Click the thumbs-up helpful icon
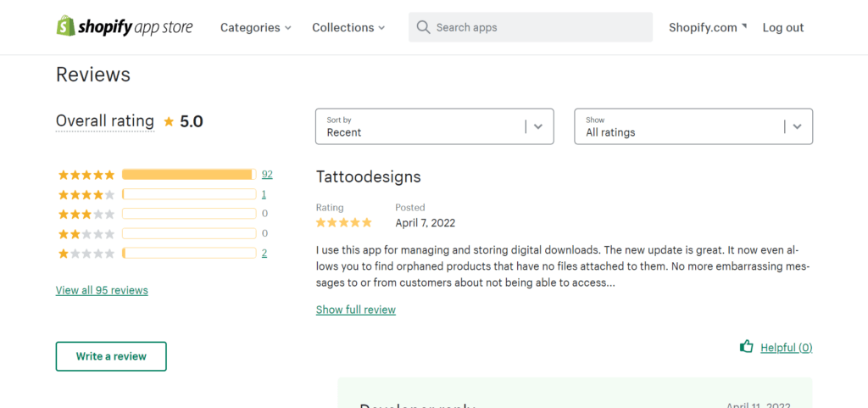The width and height of the screenshot is (868, 408). tap(746, 346)
